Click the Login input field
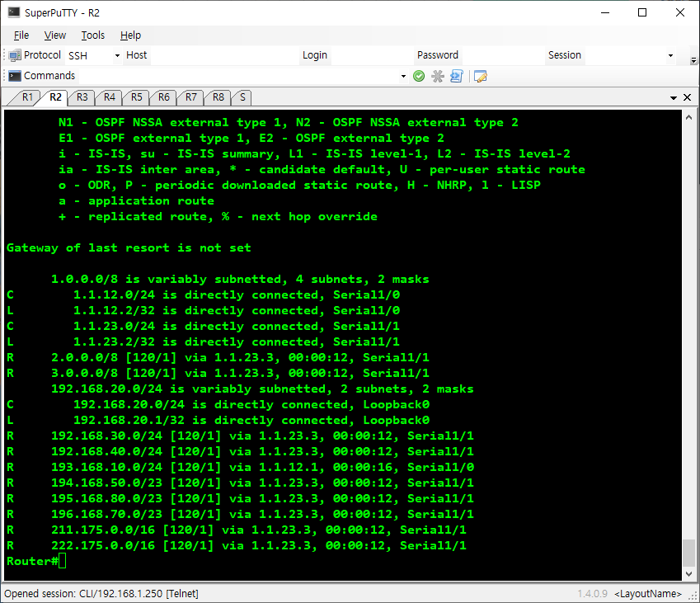The width and height of the screenshot is (700, 603). click(x=371, y=55)
